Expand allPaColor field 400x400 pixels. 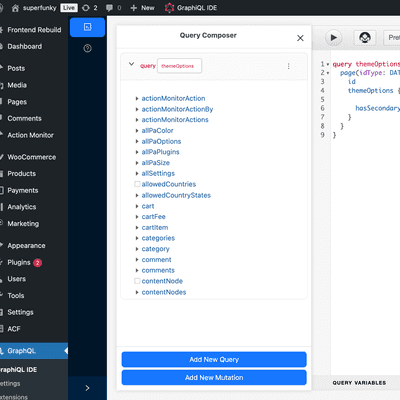pos(137,131)
